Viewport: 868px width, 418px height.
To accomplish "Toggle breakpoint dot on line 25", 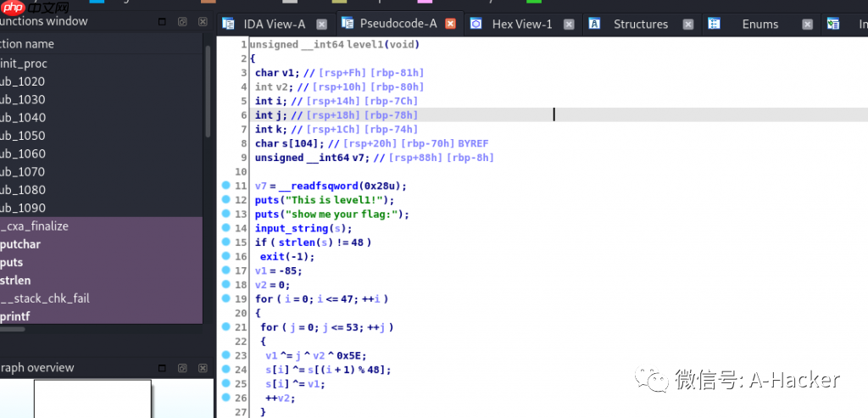I will 225,383.
